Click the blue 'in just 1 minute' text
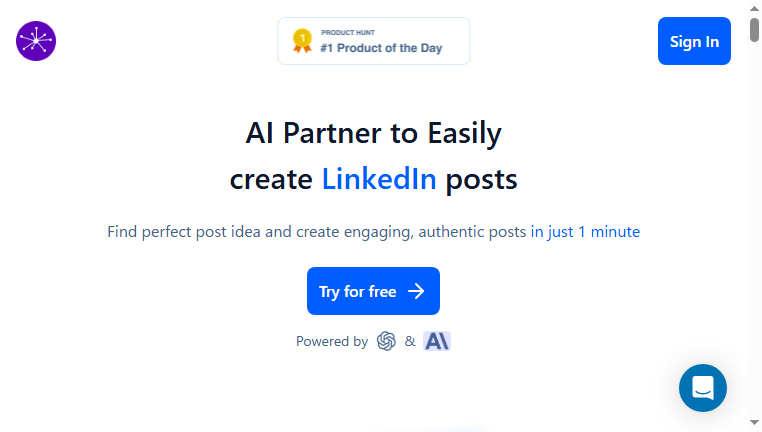 (x=585, y=232)
